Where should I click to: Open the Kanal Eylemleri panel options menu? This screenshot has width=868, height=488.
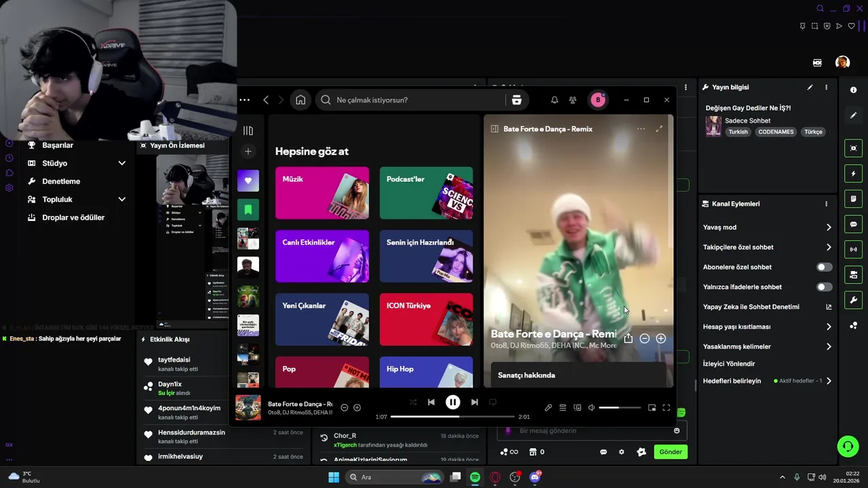(x=826, y=204)
